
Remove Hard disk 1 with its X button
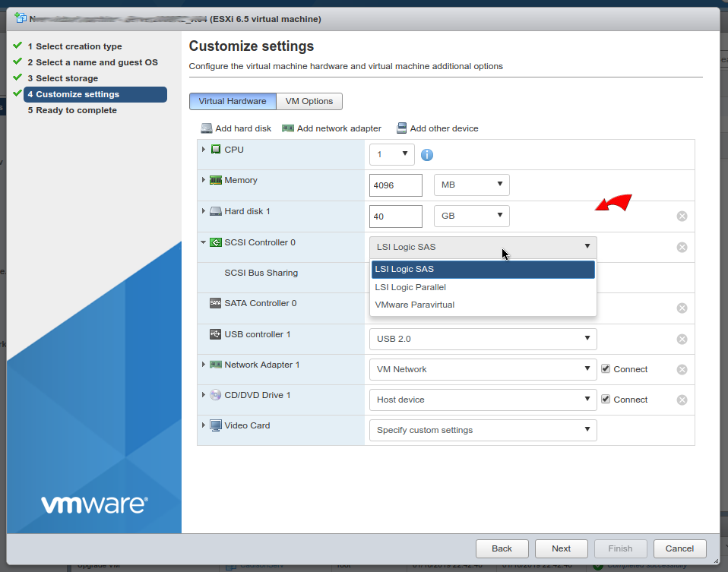click(x=682, y=216)
